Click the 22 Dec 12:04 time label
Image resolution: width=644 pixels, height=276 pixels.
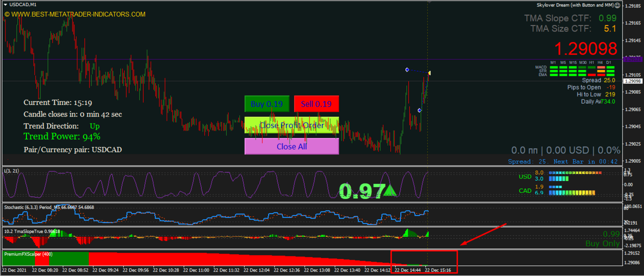click(258, 270)
